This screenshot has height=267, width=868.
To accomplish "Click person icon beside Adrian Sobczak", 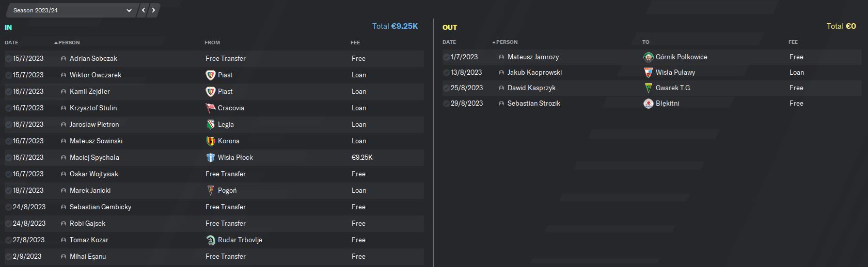I will click(64, 59).
